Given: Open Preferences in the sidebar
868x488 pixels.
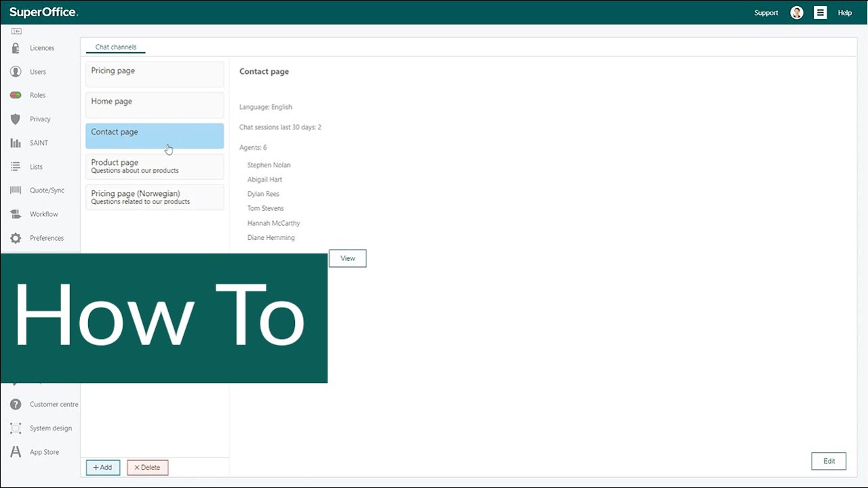Looking at the screenshot, I should click(x=47, y=238).
